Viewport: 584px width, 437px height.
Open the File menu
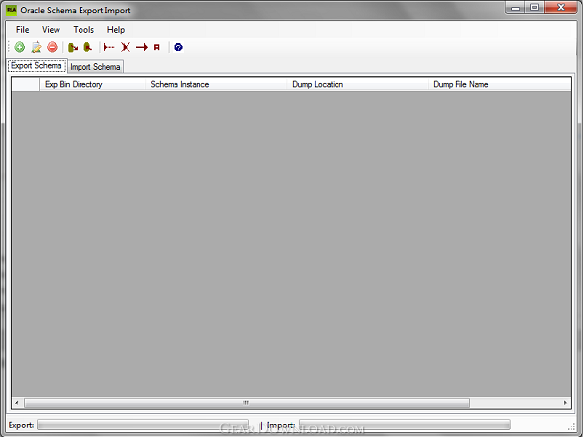click(22, 30)
